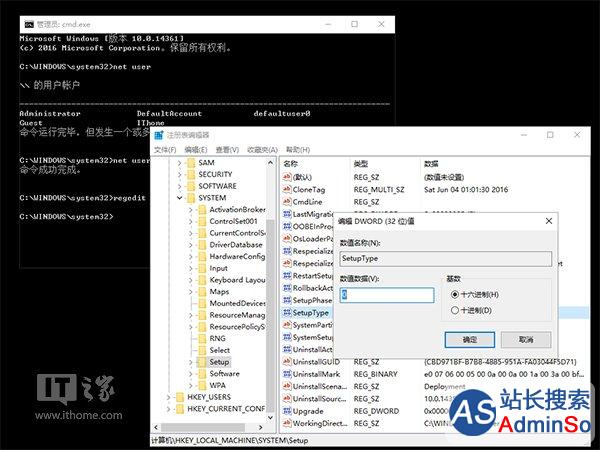This screenshot has width=600, height=450.
Task: Minimize the cmd.exe window
Action: (x=328, y=24)
